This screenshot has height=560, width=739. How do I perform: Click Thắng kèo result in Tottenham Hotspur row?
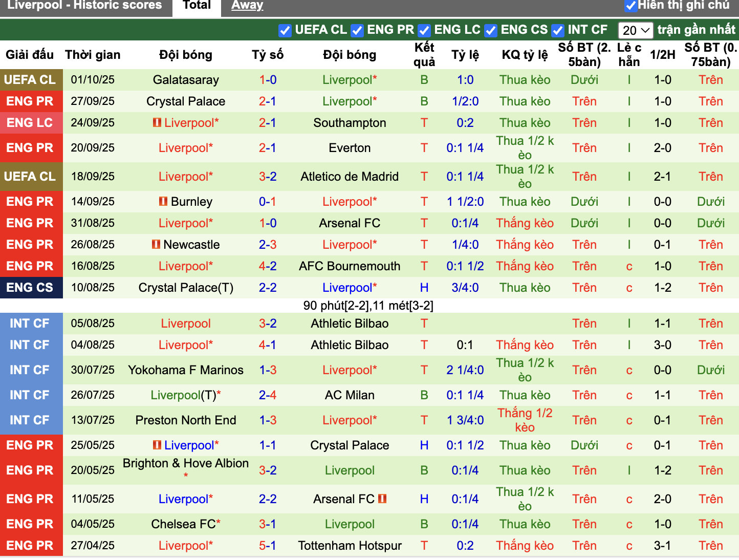525,546
